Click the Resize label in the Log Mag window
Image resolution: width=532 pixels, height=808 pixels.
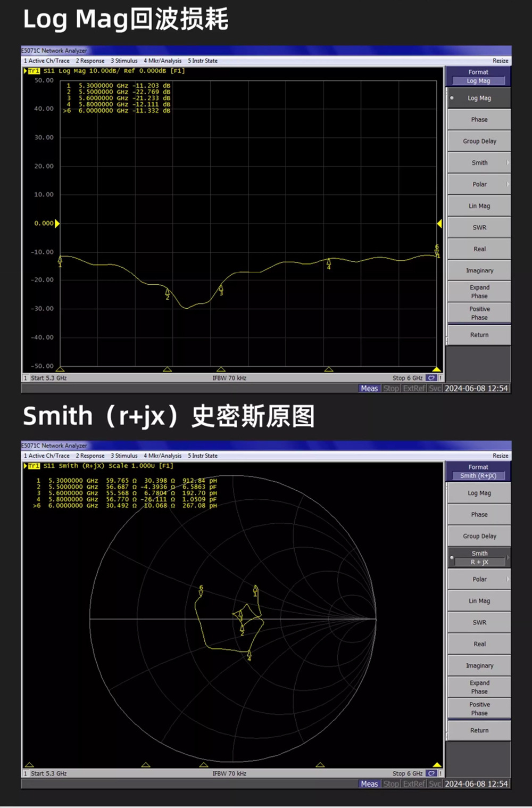500,61
